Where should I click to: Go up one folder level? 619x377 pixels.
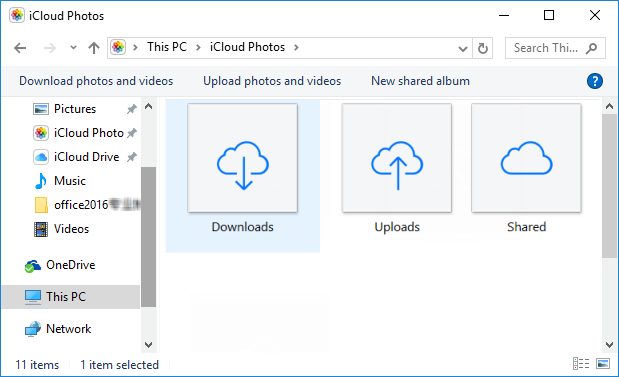tap(94, 48)
